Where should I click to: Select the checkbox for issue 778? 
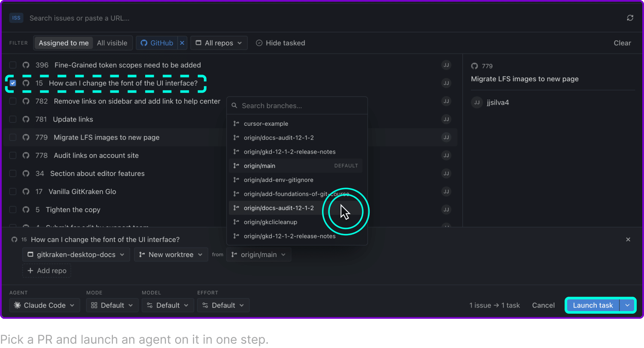13,155
